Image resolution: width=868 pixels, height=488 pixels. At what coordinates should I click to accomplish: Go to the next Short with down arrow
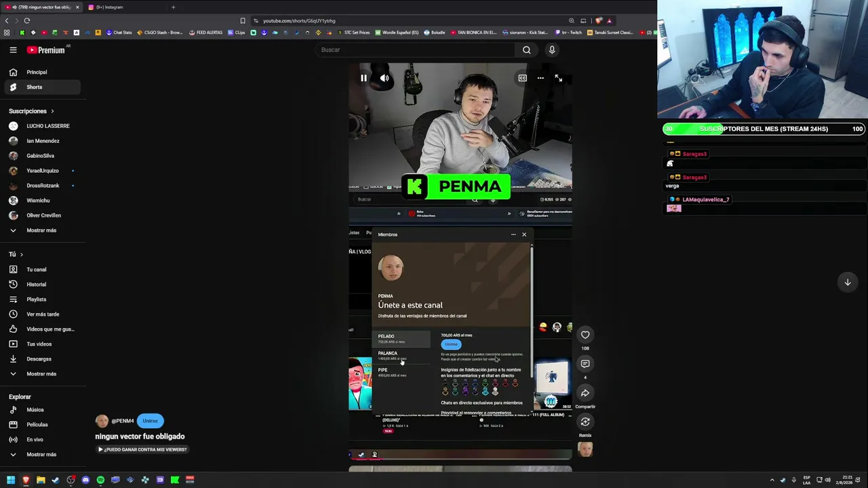(x=848, y=282)
